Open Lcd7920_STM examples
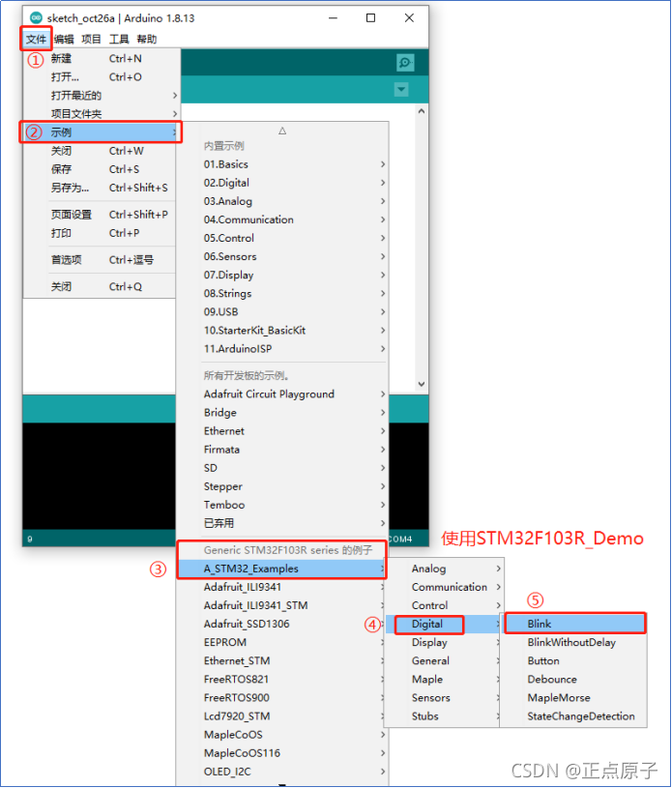Image resolution: width=672 pixels, height=788 pixels. (x=282, y=716)
